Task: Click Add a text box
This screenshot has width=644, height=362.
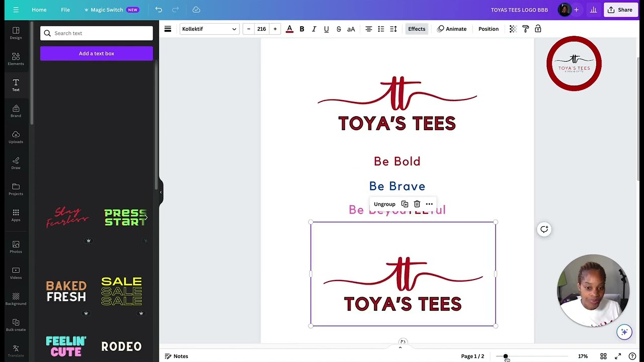Action: (x=97, y=53)
